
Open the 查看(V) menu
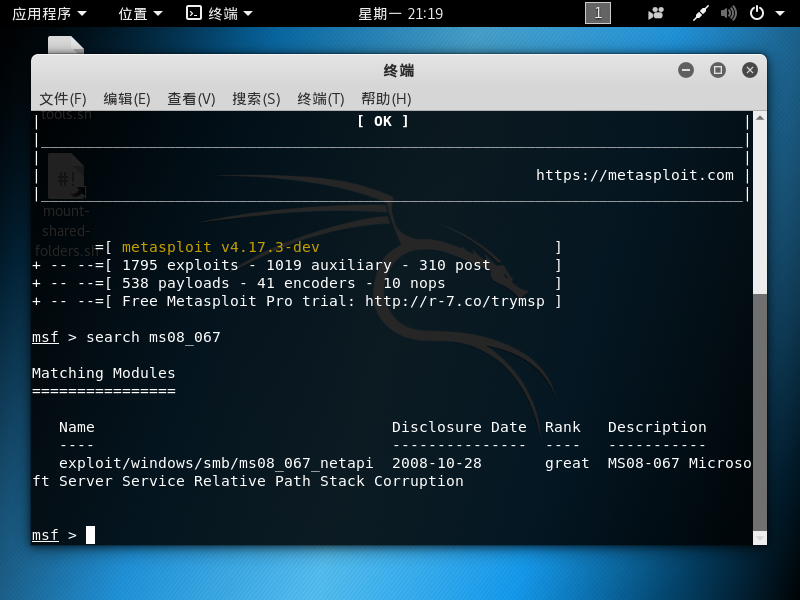click(191, 98)
